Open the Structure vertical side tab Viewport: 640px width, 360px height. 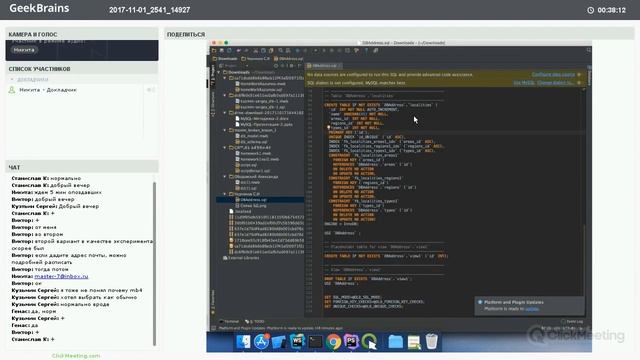tap(213, 104)
